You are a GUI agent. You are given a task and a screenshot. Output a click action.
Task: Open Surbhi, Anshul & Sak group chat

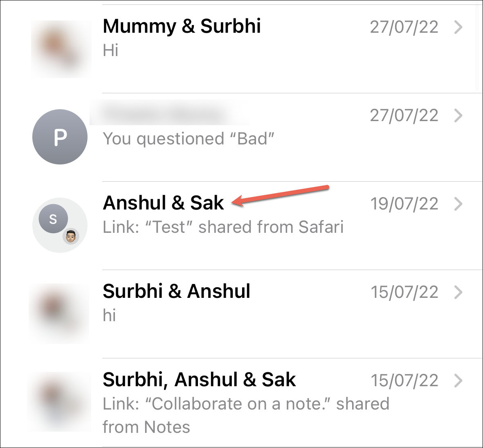[x=199, y=380]
